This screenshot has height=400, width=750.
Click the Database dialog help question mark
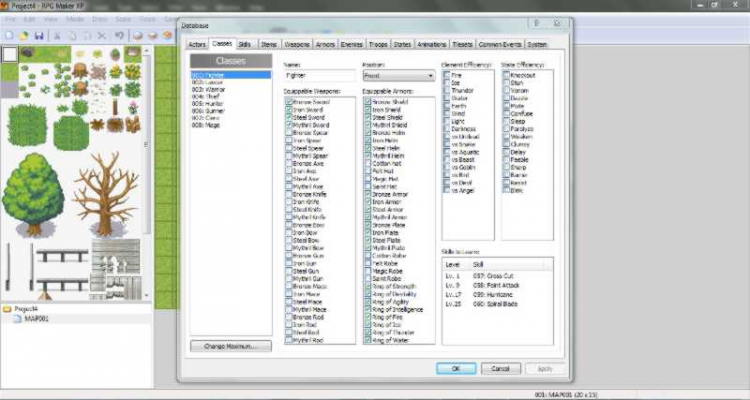tap(537, 23)
